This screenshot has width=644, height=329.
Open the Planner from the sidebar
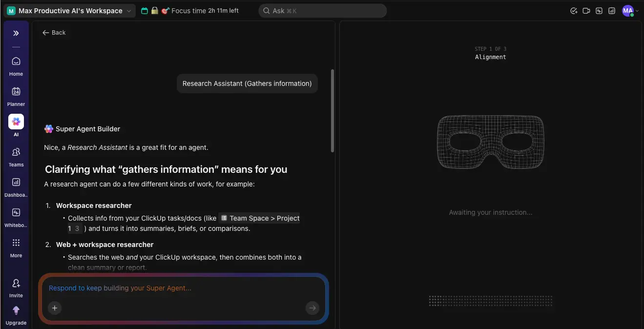[x=16, y=95]
